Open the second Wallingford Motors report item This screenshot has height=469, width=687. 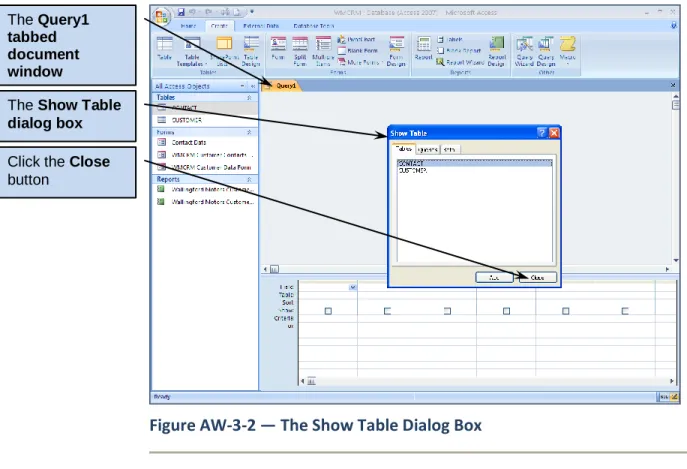205,202
